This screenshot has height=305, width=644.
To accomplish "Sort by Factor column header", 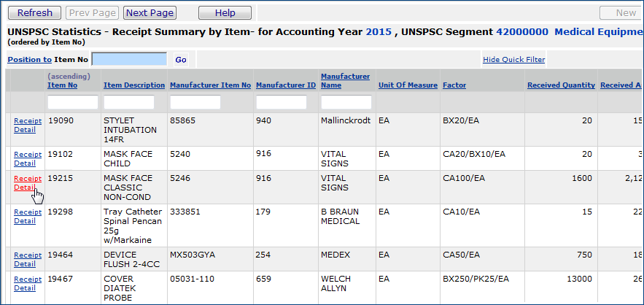I will coord(454,85).
